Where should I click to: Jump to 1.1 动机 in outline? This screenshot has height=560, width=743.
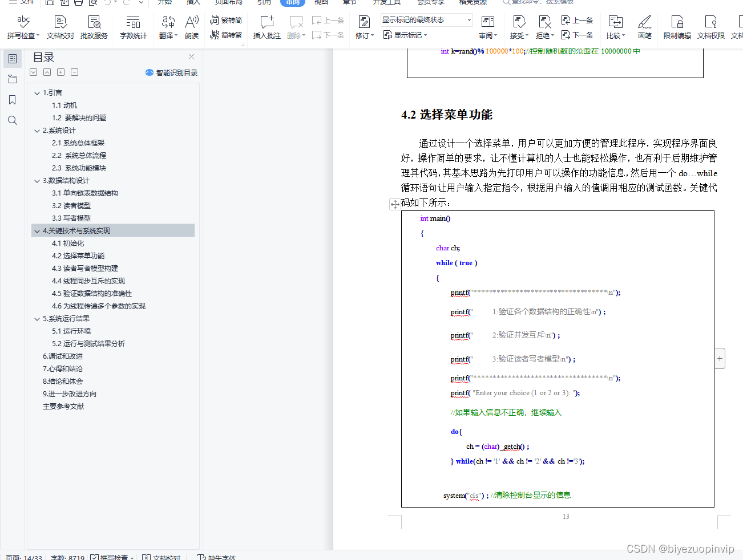coord(64,105)
